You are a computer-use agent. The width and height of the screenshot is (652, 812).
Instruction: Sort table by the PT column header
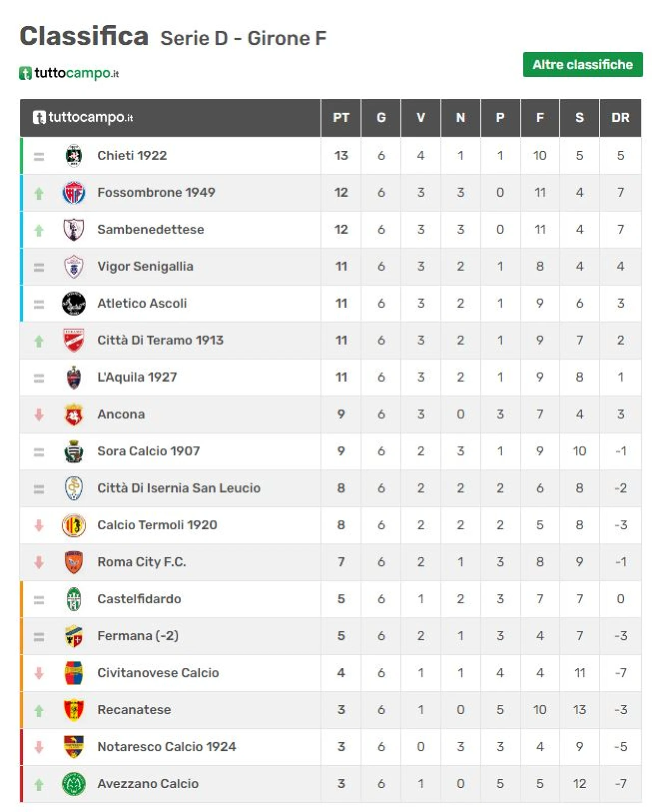341,118
